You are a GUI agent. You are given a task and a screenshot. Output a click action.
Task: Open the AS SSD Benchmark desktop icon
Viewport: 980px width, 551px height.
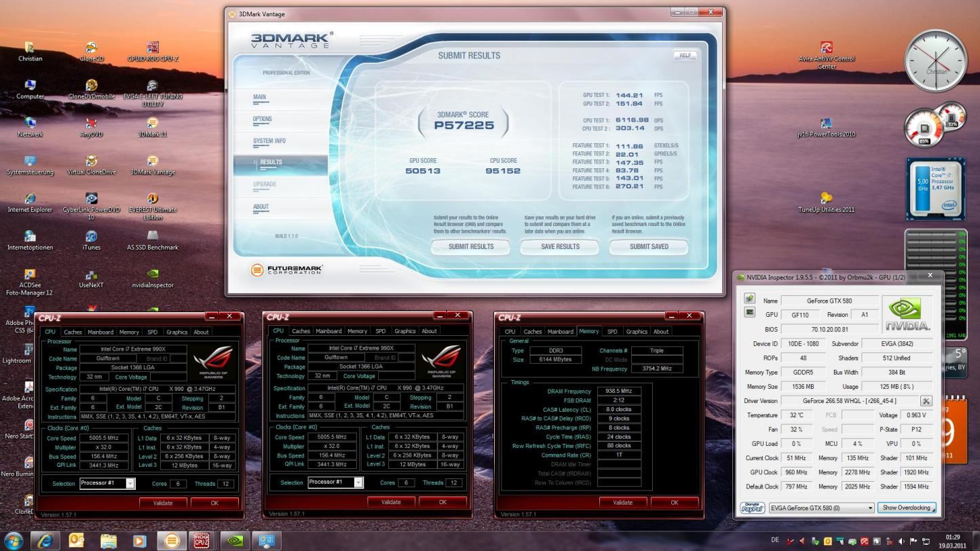coord(153,241)
